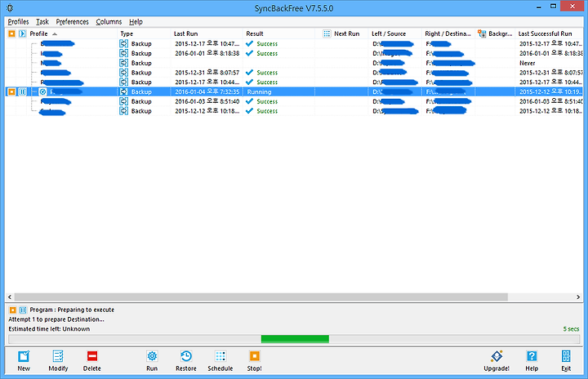The height and width of the screenshot is (379, 588).
Task: Select the row last run 2016-01-01 8:18:38
Action: [294, 53]
